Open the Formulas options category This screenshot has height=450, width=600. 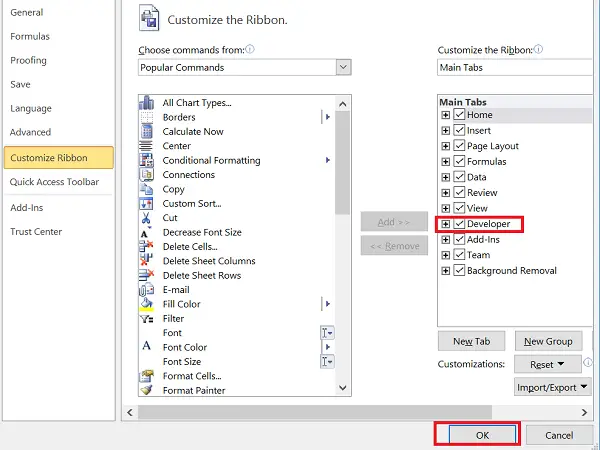tap(30, 36)
